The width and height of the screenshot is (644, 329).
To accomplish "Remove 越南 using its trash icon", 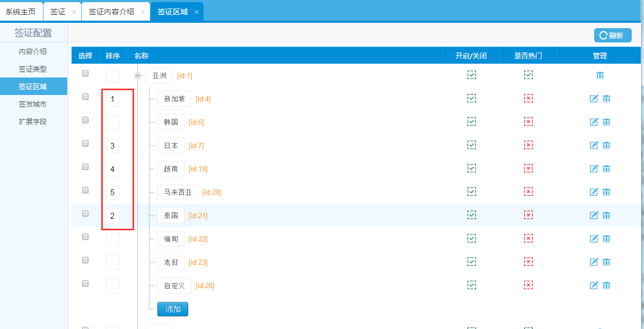I will (606, 169).
